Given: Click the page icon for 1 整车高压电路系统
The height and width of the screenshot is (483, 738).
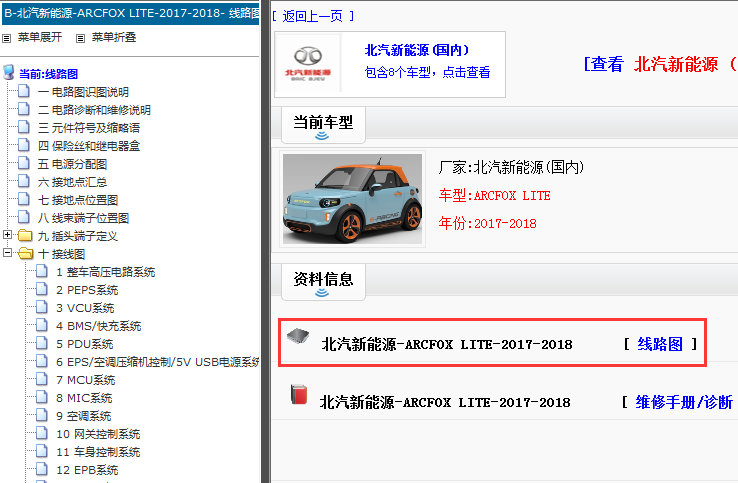Looking at the screenshot, I should click(x=42, y=271).
